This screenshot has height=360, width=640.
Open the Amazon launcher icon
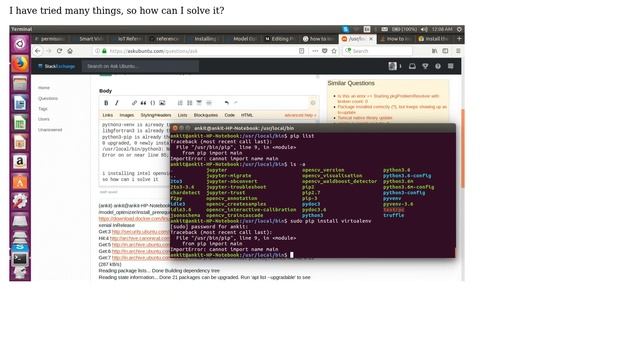click(x=20, y=162)
